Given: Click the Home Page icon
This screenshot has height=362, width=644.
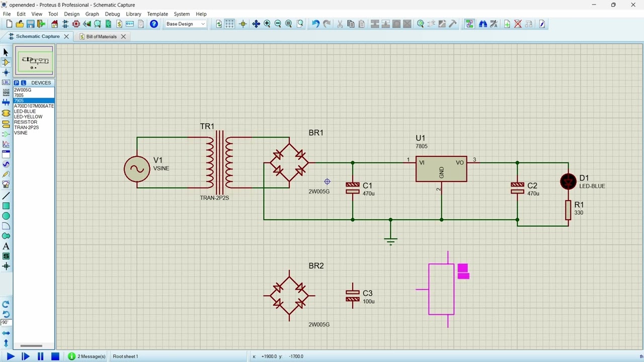Looking at the screenshot, I should (x=54, y=24).
